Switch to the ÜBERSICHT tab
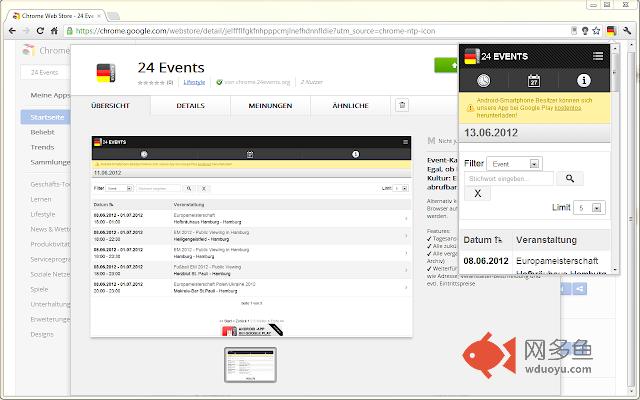Screen dimensions: 640x400 click(x=110, y=105)
